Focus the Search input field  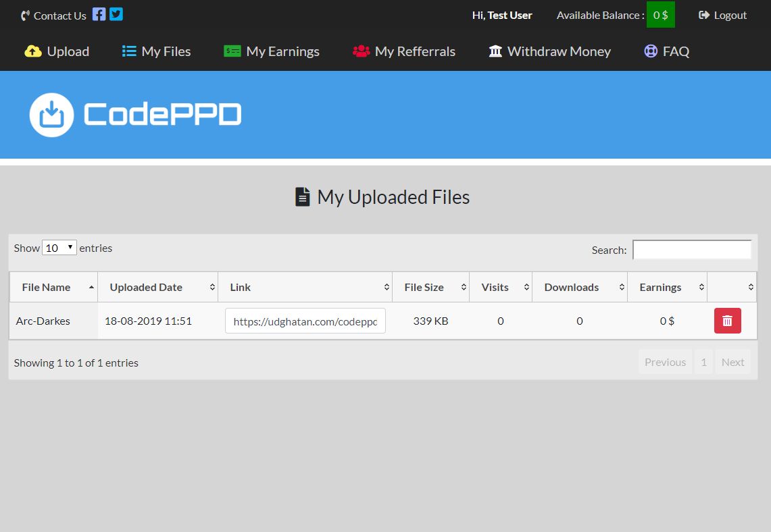pos(691,250)
